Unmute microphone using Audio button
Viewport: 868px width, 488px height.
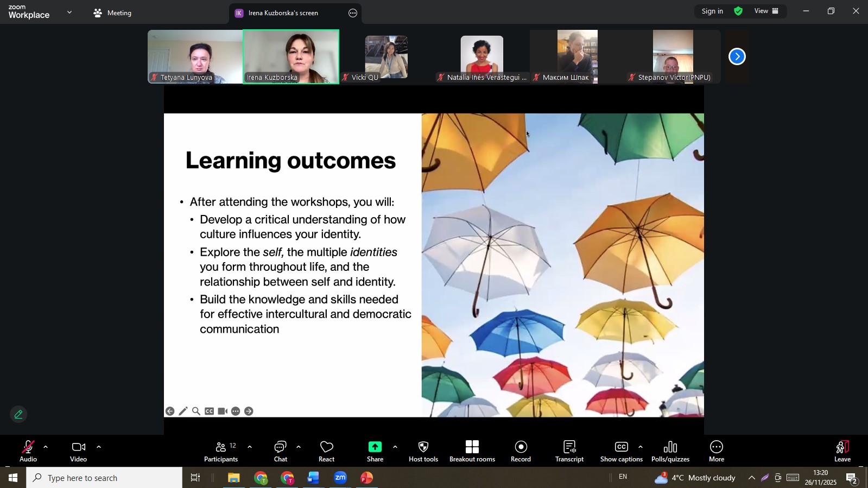[x=28, y=451]
